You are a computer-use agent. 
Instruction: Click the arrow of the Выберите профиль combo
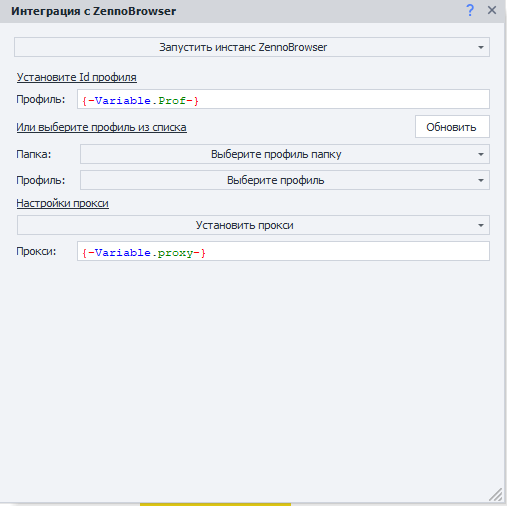[x=481, y=180]
